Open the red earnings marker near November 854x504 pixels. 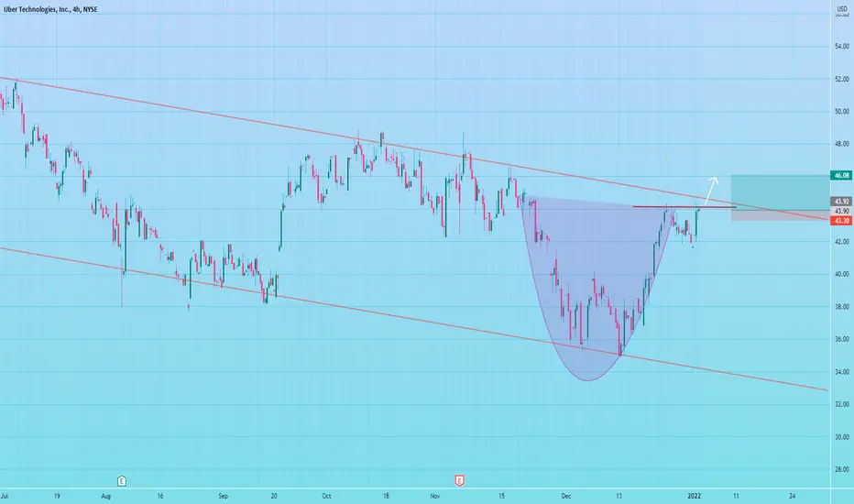460,480
